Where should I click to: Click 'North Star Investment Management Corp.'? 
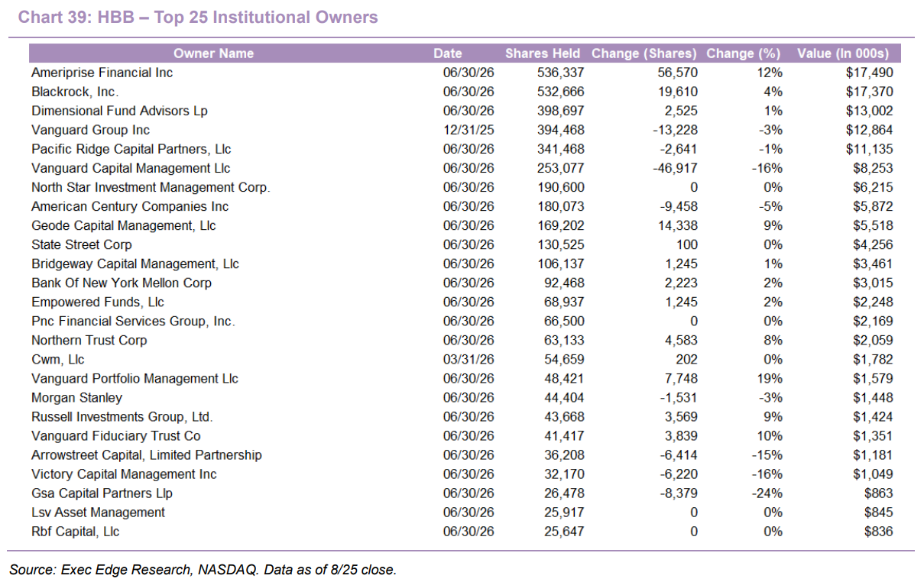[151, 187]
